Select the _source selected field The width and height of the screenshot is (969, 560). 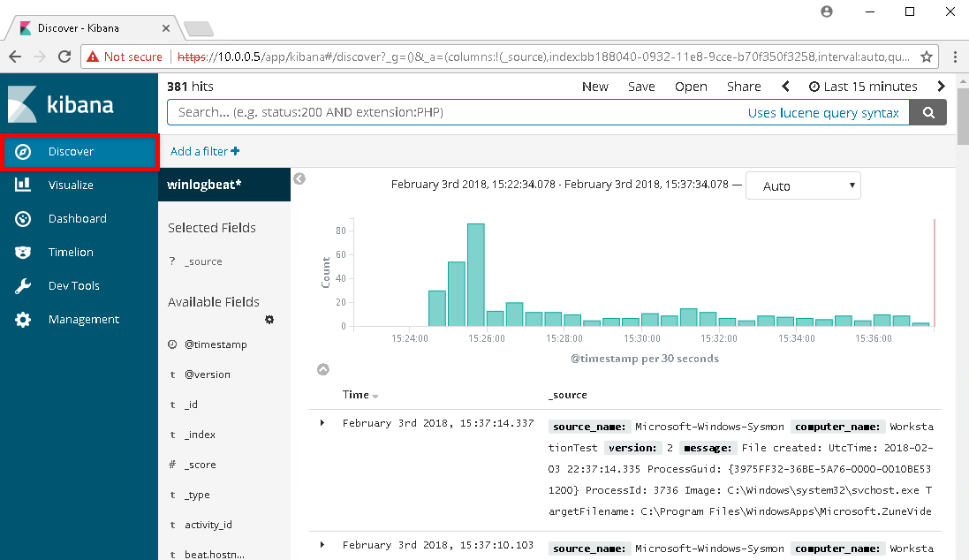(203, 261)
